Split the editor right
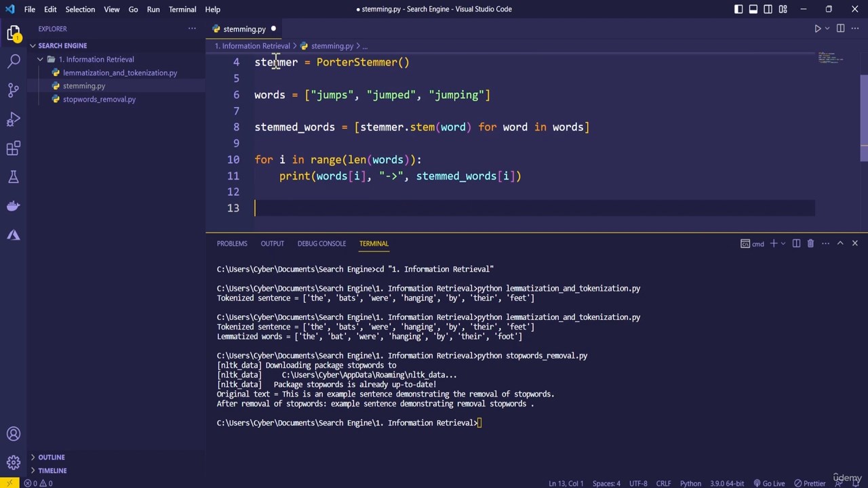The image size is (868, 488). click(840, 28)
